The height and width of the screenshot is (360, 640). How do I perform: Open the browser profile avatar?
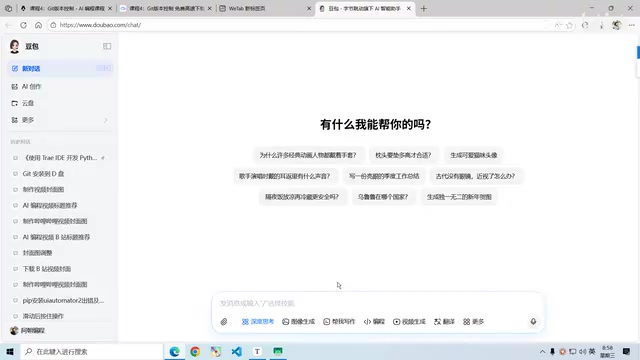(617, 25)
